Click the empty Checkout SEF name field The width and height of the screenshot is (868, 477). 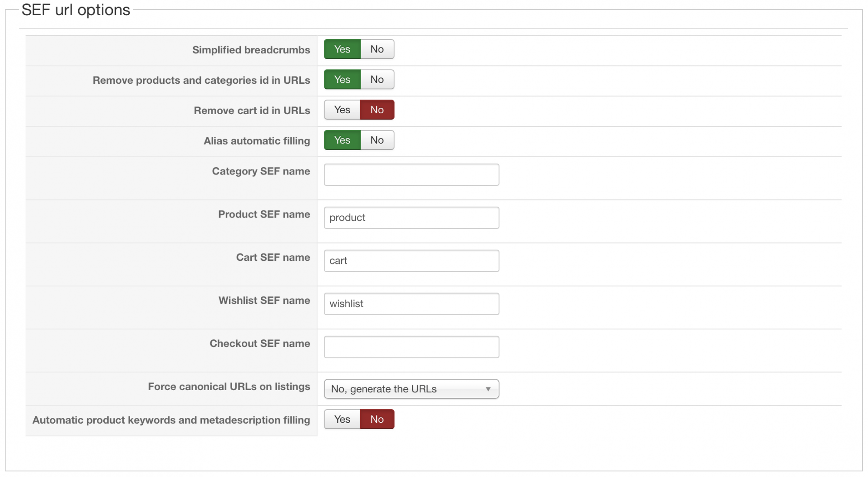(411, 347)
